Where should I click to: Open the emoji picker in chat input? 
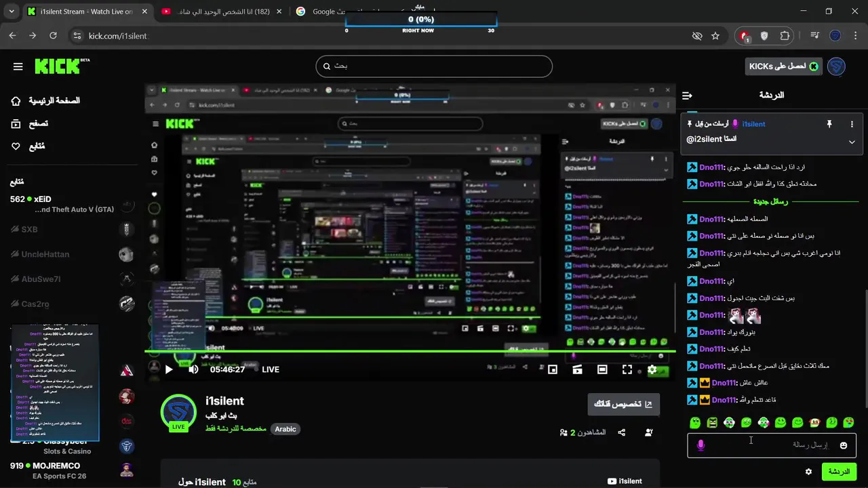pyautogui.click(x=844, y=445)
